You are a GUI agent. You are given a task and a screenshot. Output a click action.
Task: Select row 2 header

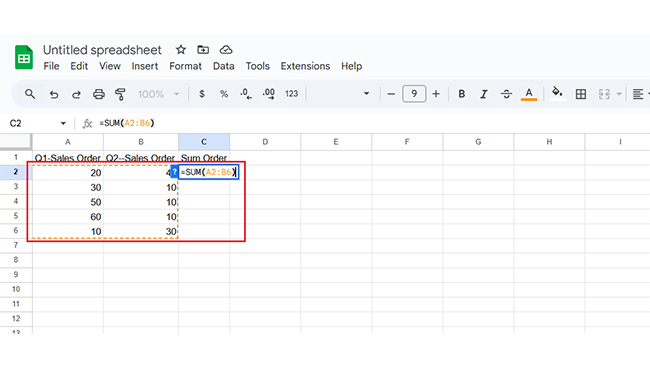pyautogui.click(x=16, y=172)
